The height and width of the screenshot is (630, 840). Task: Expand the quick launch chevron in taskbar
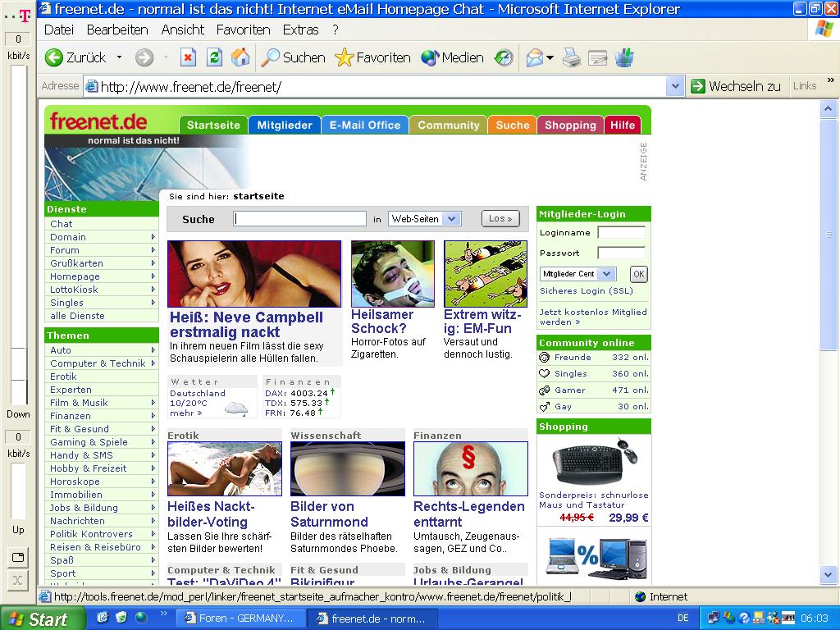[163, 614]
